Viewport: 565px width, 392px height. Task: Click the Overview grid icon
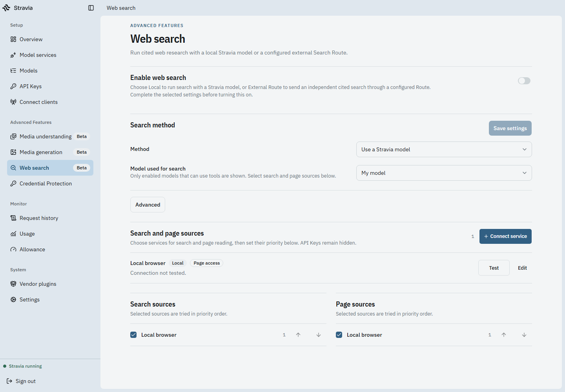[13, 39]
